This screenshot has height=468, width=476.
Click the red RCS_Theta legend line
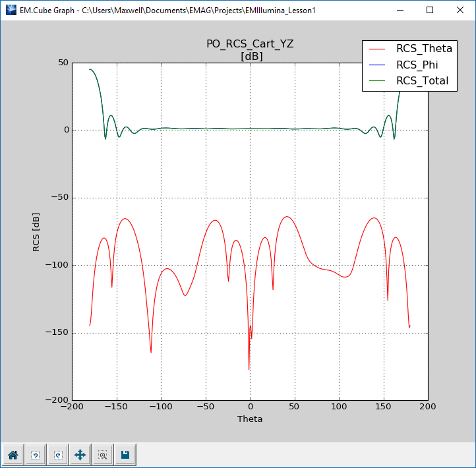click(377, 49)
